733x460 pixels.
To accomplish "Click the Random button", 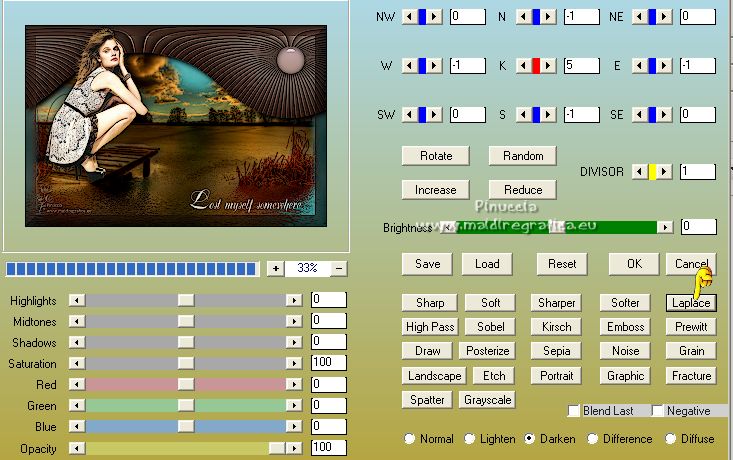I will (523, 156).
